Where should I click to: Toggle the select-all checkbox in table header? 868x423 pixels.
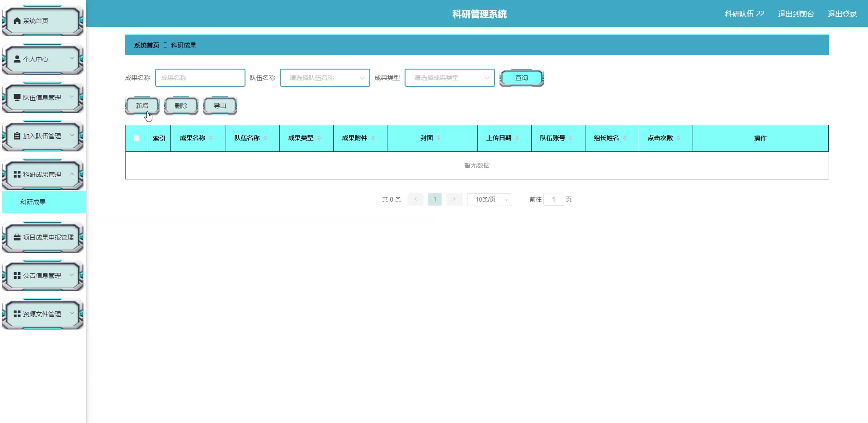(x=137, y=138)
